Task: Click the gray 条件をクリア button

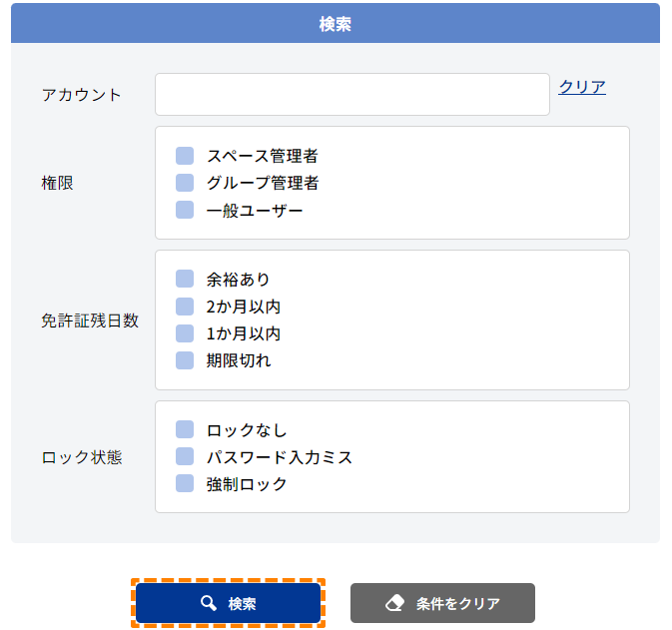Action: tap(442, 603)
